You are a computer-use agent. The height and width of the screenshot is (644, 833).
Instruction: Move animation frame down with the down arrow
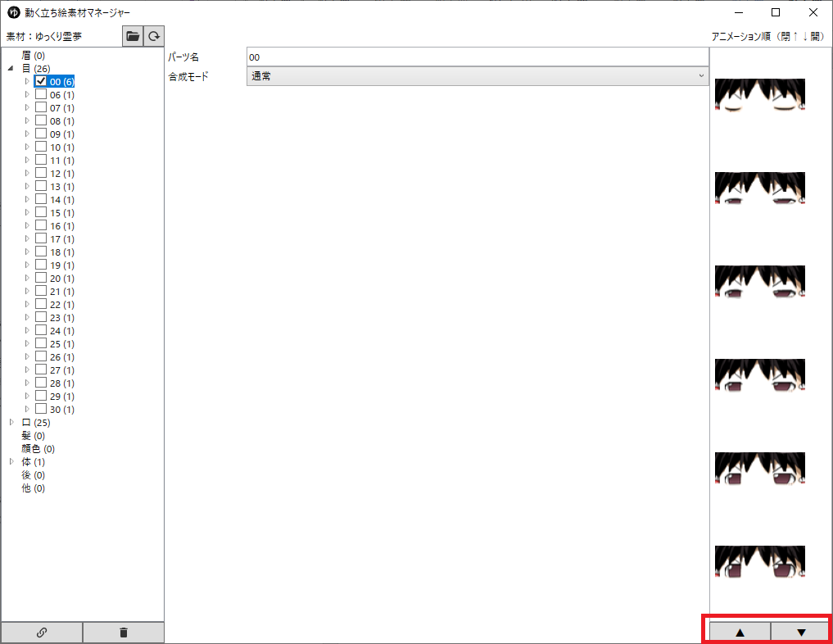coord(801,633)
